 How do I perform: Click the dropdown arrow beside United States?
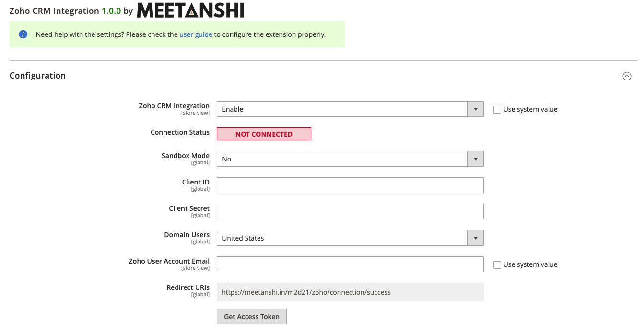click(x=475, y=238)
